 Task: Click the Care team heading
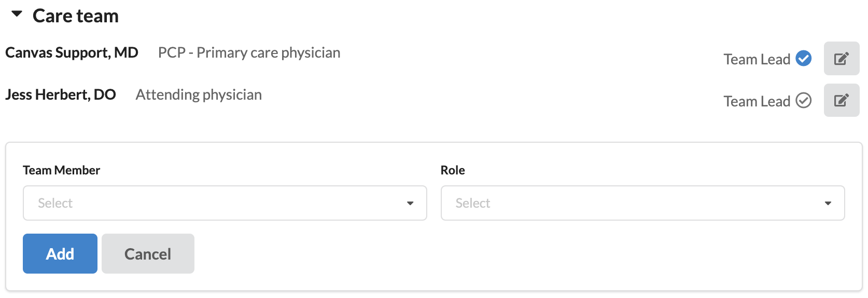(76, 16)
